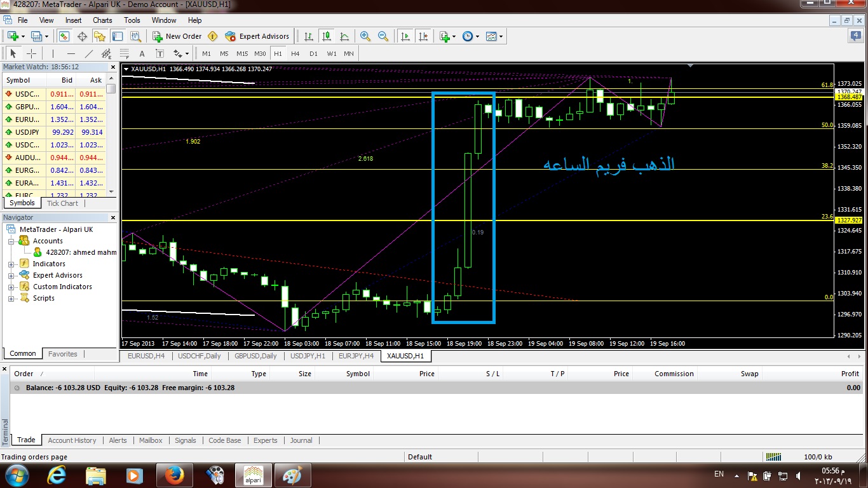Viewport: 868px width, 488px height.
Task: Open the EURUSD,H4 chart tab
Action: tap(146, 356)
